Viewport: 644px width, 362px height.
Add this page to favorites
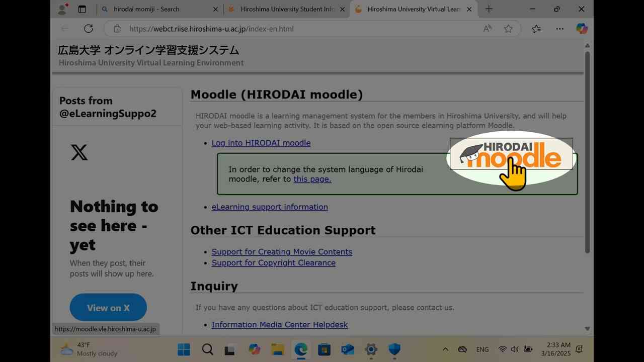point(509,29)
